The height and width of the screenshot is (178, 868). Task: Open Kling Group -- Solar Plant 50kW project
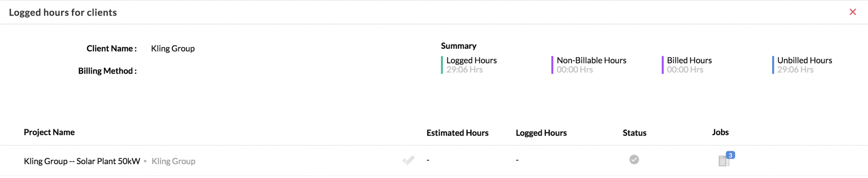click(x=82, y=161)
